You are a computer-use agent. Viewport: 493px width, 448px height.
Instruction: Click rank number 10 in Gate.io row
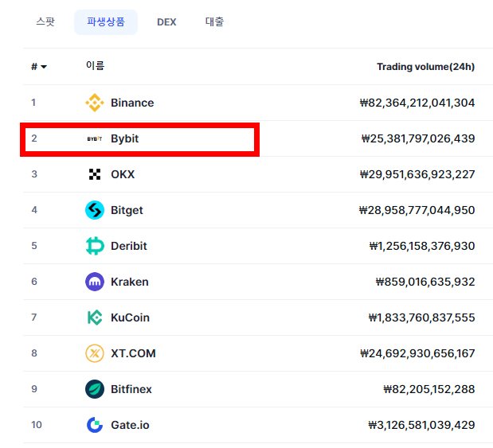point(37,425)
